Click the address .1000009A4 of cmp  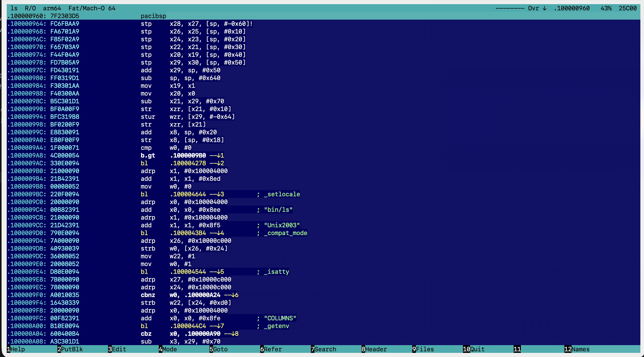click(x=27, y=148)
